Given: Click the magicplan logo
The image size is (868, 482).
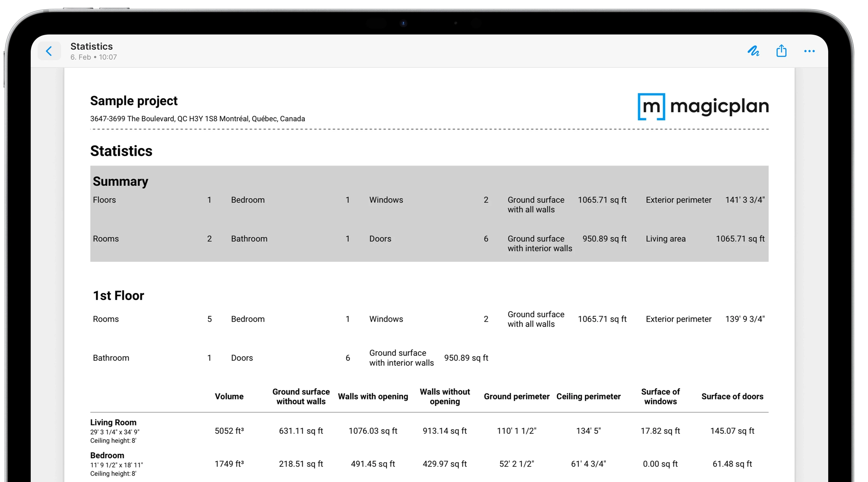Looking at the screenshot, I should 703,107.
